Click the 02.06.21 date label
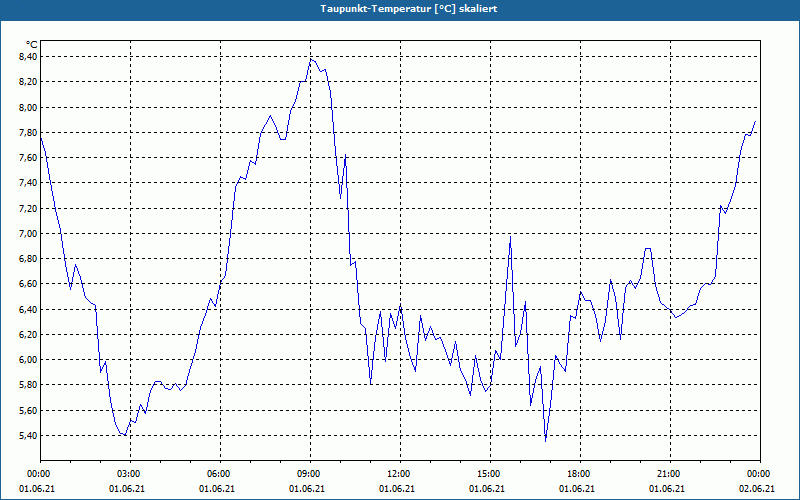This screenshot has height=500, width=800. click(757, 489)
